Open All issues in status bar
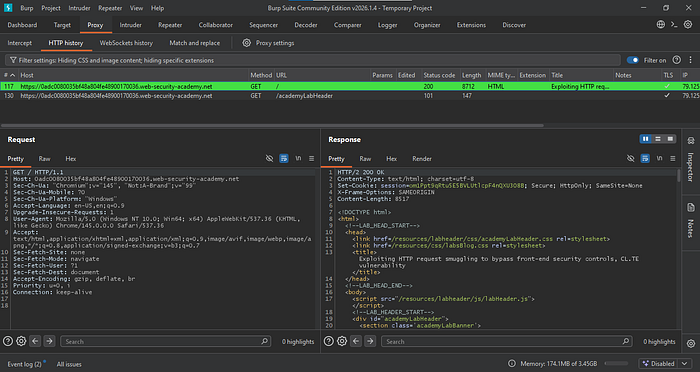The height and width of the screenshot is (372, 700). 69,364
